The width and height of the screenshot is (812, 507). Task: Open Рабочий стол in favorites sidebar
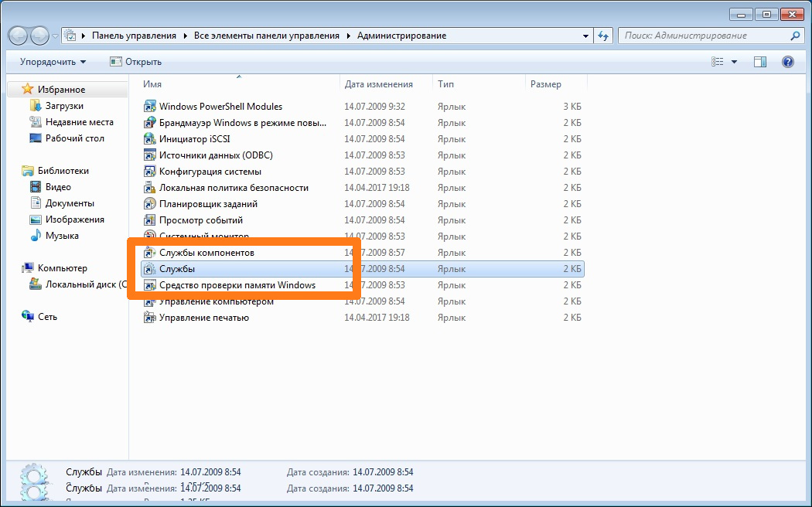(x=74, y=138)
